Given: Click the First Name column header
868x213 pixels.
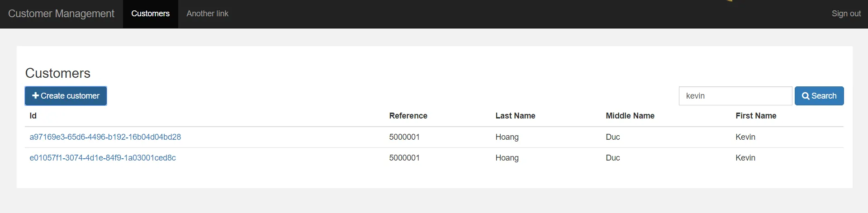Looking at the screenshot, I should tap(755, 116).
